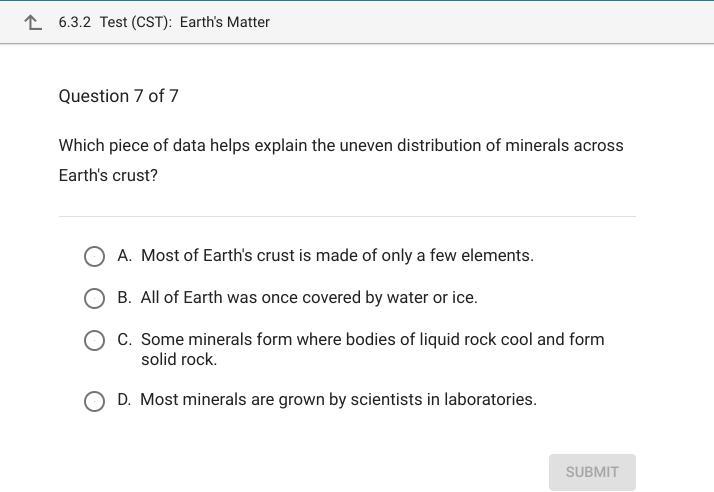This screenshot has height=492, width=714.
Task: Click the "Earth's Matter" title text
Action: [225, 22]
